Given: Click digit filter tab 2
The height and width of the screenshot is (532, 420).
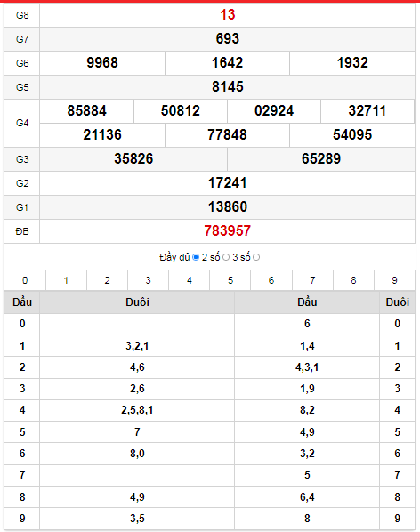Looking at the screenshot, I should click(x=107, y=280).
